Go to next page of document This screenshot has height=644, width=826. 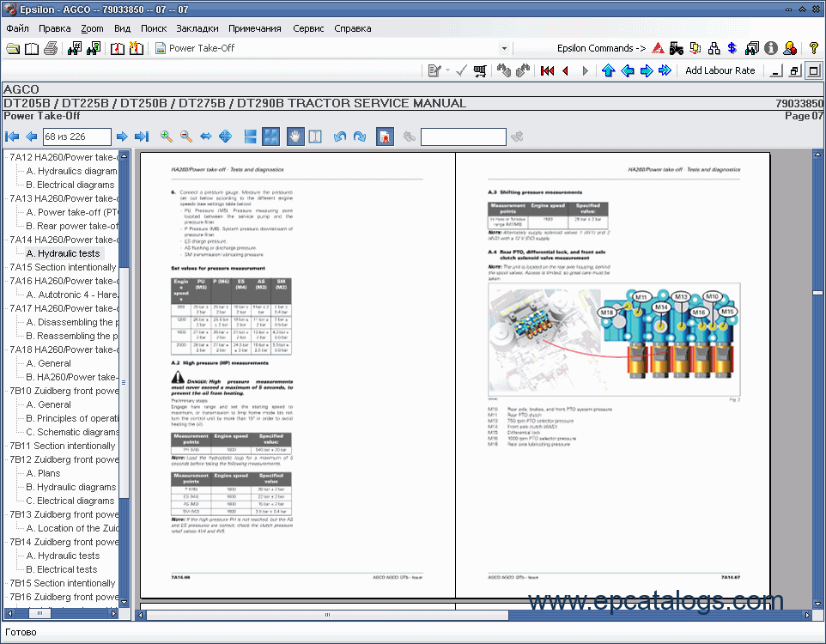(x=122, y=137)
